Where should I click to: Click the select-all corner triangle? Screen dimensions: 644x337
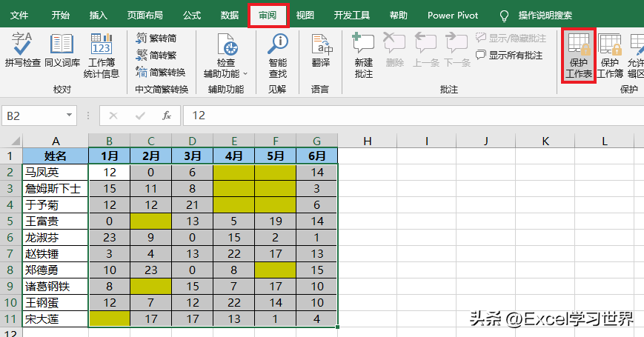coord(16,141)
